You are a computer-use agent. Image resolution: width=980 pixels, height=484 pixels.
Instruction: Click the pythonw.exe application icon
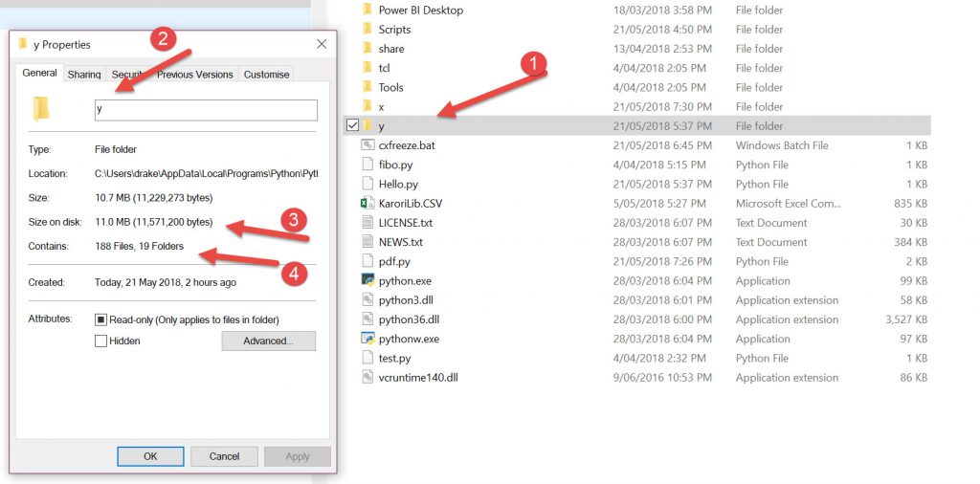367,339
